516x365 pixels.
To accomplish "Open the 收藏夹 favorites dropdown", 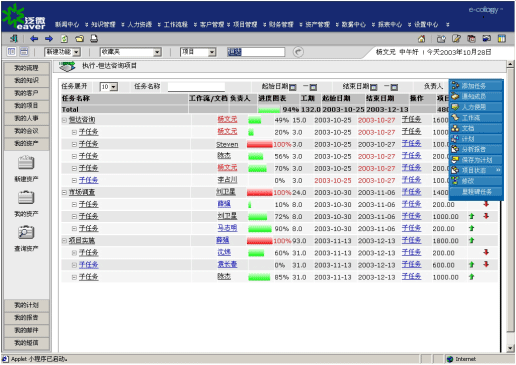I will click(131, 52).
